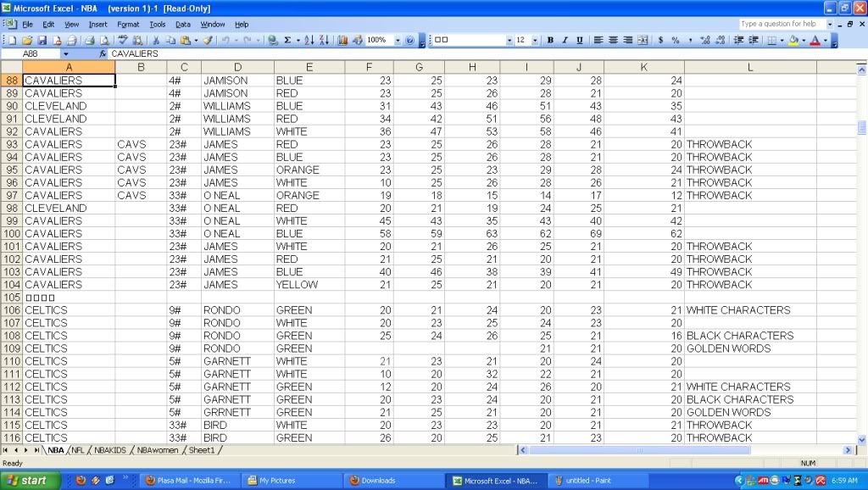
Task: Switch to the untitled - Paint taskbar button
Action: click(598, 481)
